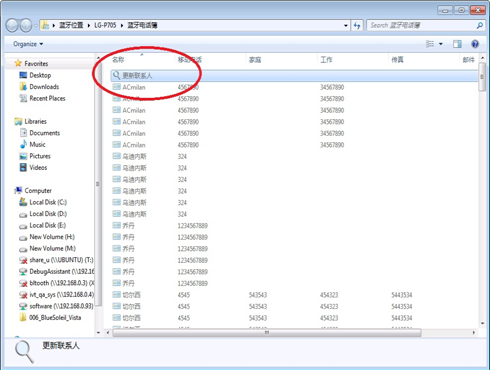This screenshot has width=490, height=370.
Task: Click the refresh icon beside address bar
Action: tap(357, 25)
